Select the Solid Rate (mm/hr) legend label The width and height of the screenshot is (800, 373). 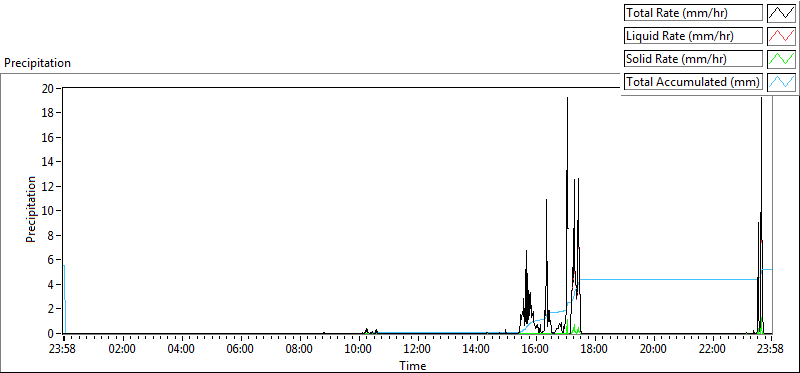coord(693,59)
